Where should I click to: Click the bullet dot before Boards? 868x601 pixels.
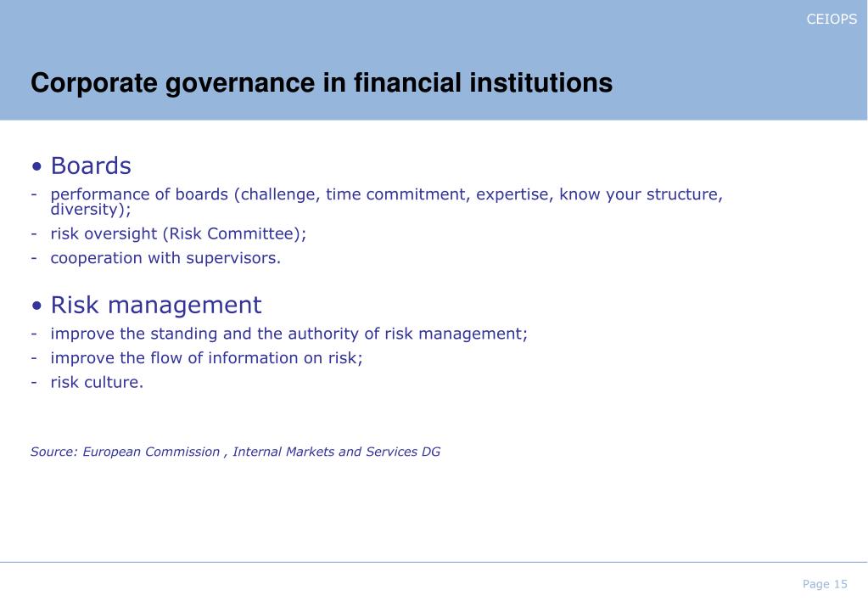coord(37,166)
